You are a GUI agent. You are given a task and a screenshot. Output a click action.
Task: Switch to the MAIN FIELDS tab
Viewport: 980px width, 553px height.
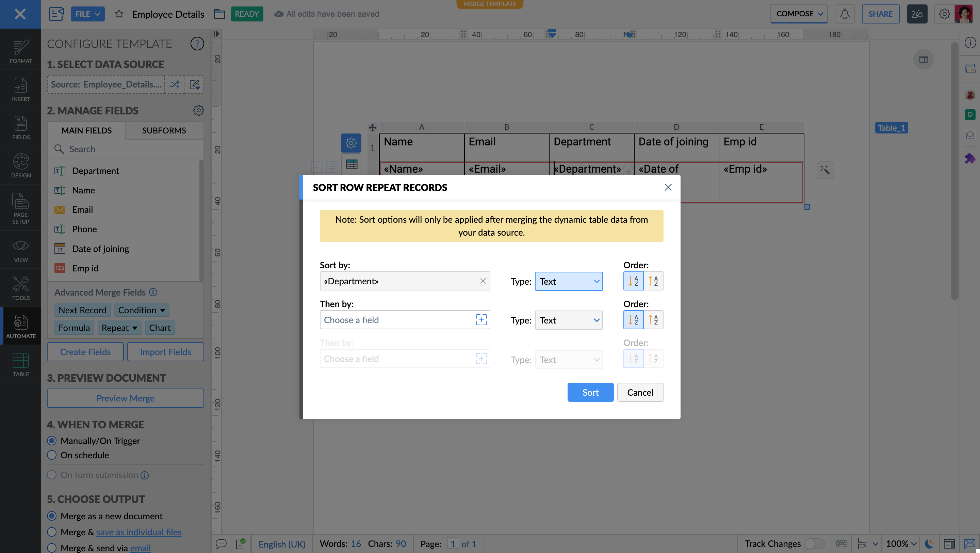(x=86, y=130)
